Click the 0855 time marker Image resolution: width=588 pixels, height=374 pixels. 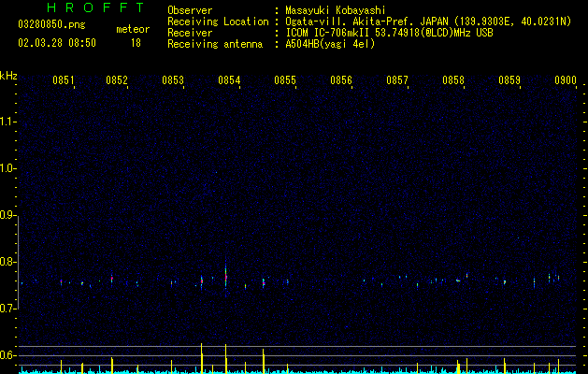pos(285,80)
